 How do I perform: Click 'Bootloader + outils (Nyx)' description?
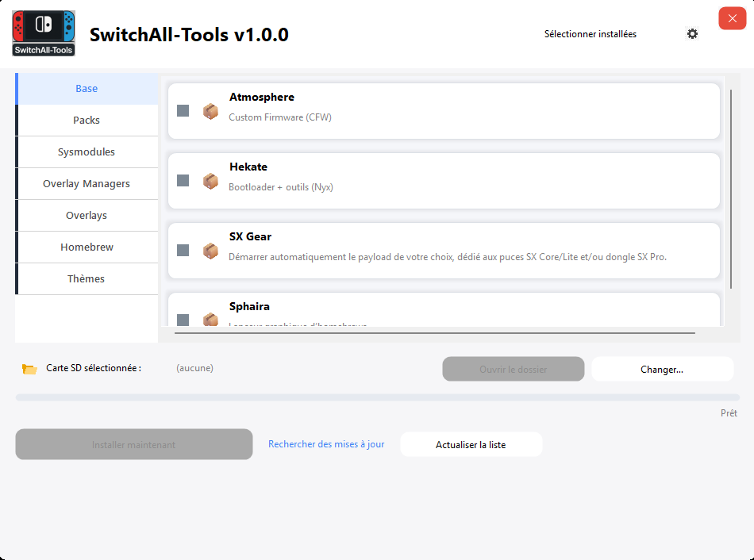[x=281, y=187]
